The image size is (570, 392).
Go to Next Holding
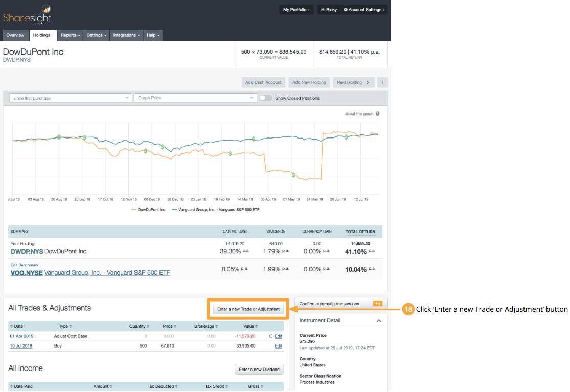point(353,82)
